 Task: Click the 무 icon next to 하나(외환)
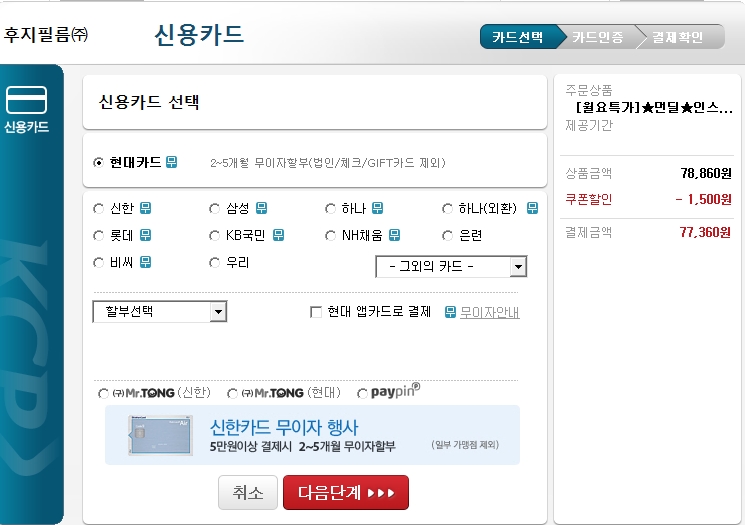click(532, 208)
